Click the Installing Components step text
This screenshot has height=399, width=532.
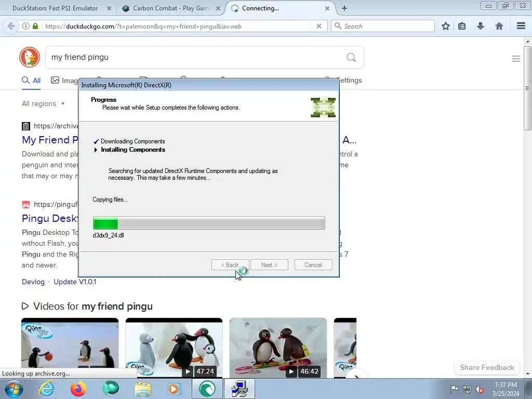133,150
